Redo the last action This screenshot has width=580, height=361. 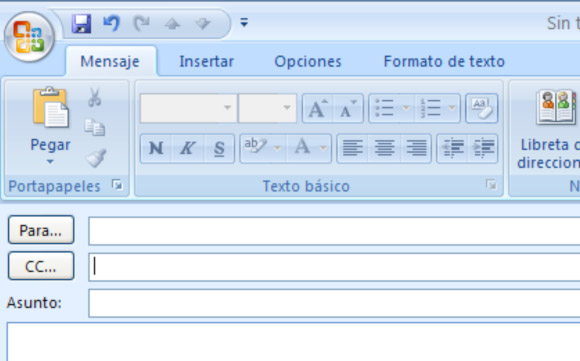[142, 24]
